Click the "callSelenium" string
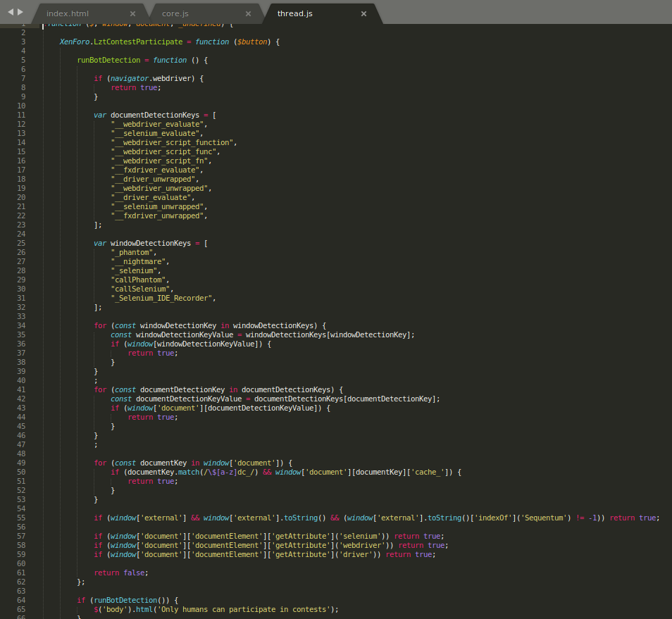Screen dimensions: 672x619 pyautogui.click(x=140, y=289)
